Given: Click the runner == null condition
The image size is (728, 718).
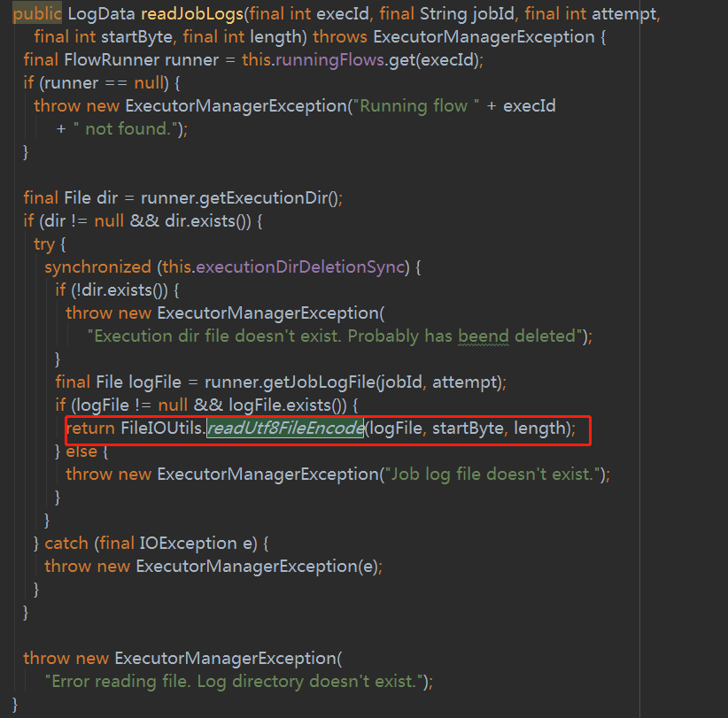Looking at the screenshot, I should pyautogui.click(x=103, y=83).
